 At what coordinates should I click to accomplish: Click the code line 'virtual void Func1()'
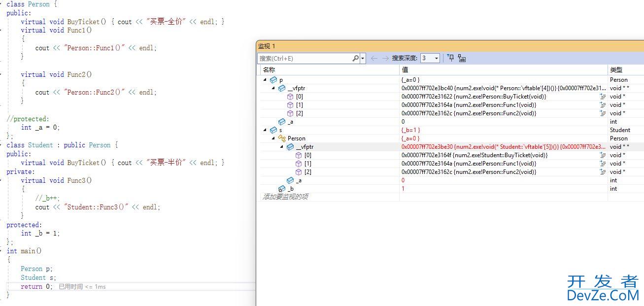coord(56,30)
